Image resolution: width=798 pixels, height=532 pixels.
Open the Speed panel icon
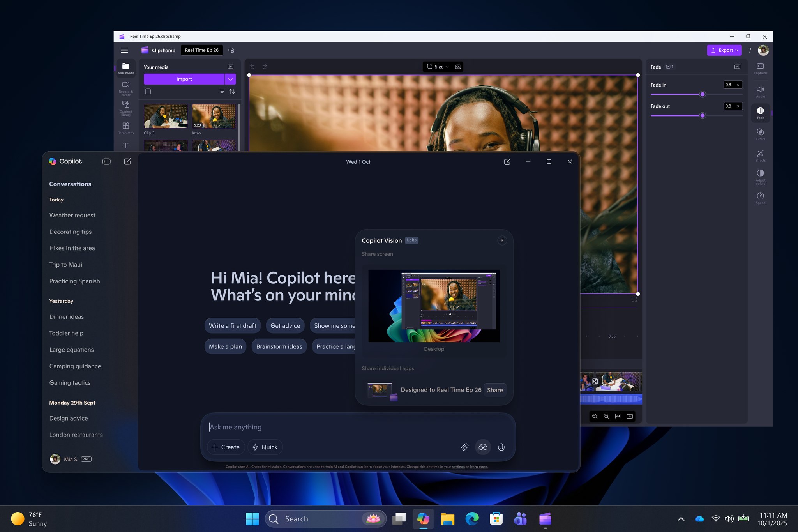760,198
